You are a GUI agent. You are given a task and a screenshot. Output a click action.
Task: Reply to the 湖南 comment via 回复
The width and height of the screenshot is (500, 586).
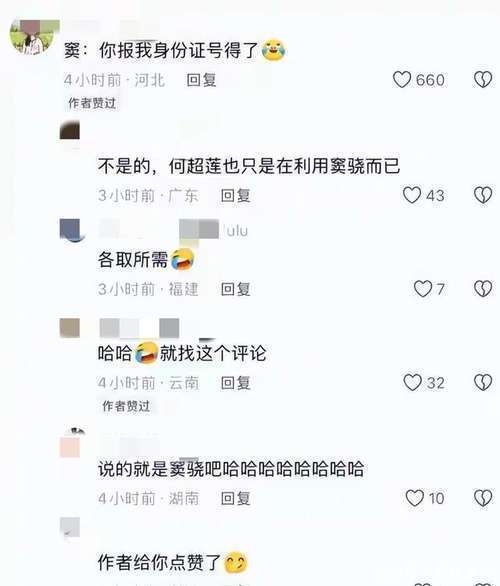click(x=235, y=498)
